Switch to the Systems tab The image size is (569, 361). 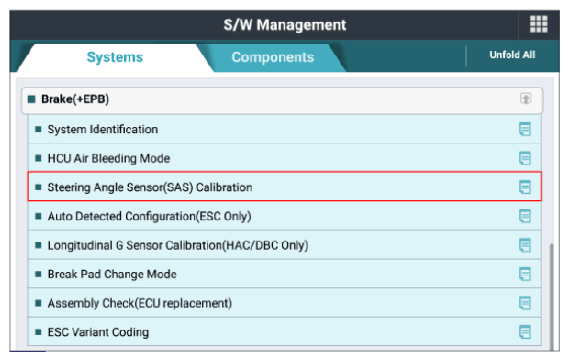click(x=115, y=57)
